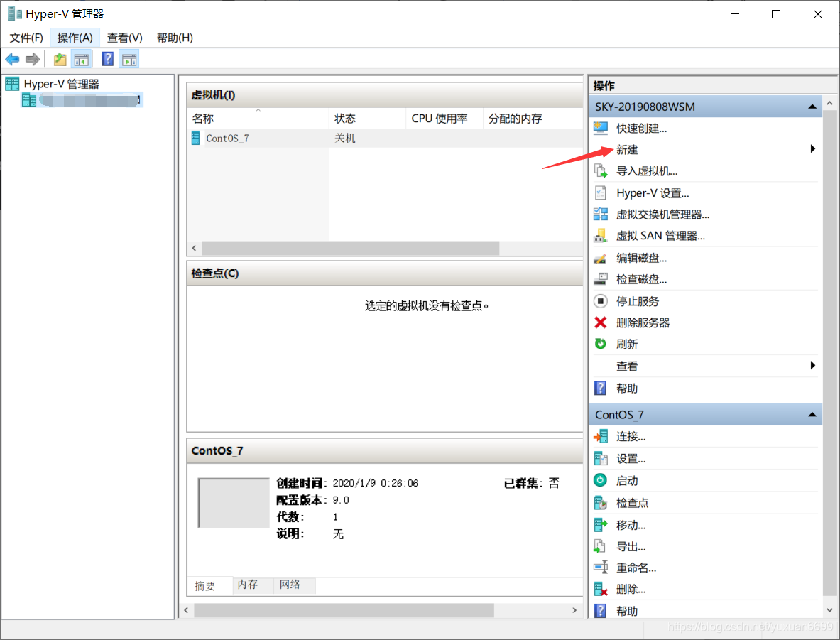The image size is (840, 640).
Task: Click the center pane bottom horizontal scrollbar
Action: click(344, 610)
